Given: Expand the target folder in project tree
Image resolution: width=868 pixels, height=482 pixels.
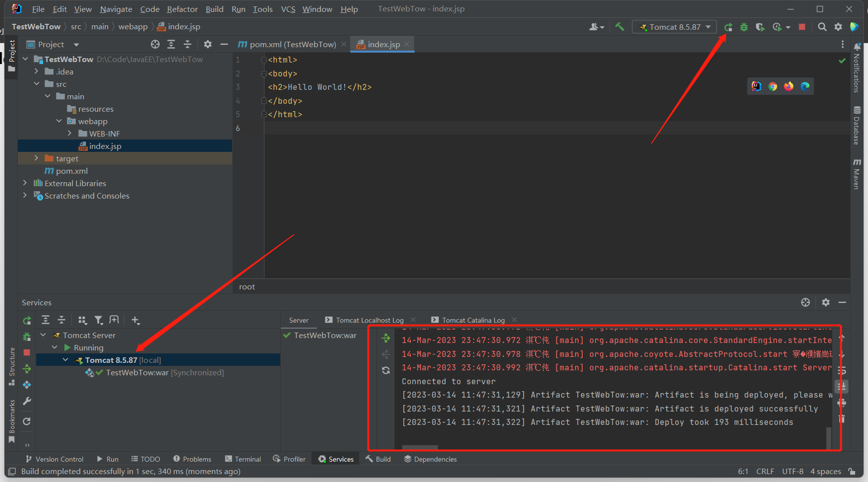Looking at the screenshot, I should [36, 158].
